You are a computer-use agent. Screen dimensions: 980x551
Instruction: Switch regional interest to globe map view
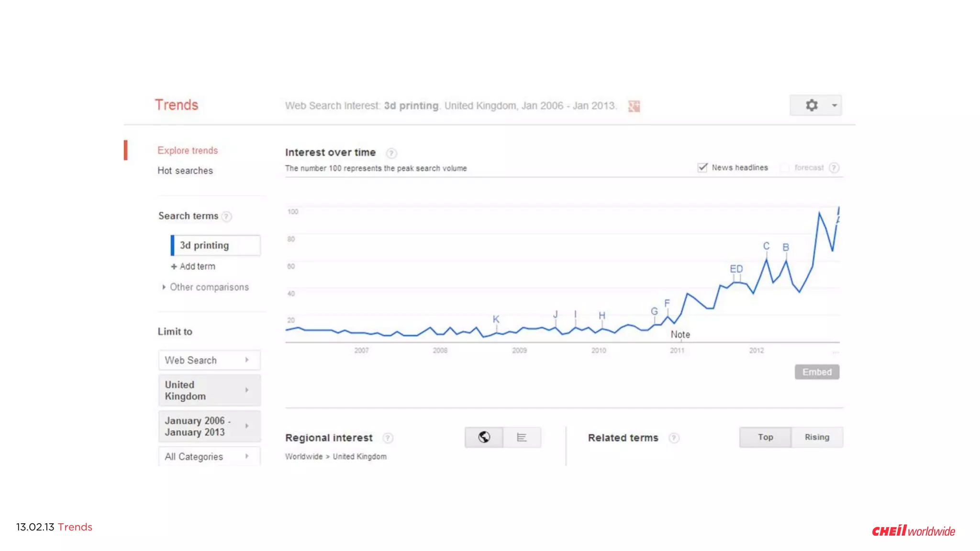coord(484,437)
